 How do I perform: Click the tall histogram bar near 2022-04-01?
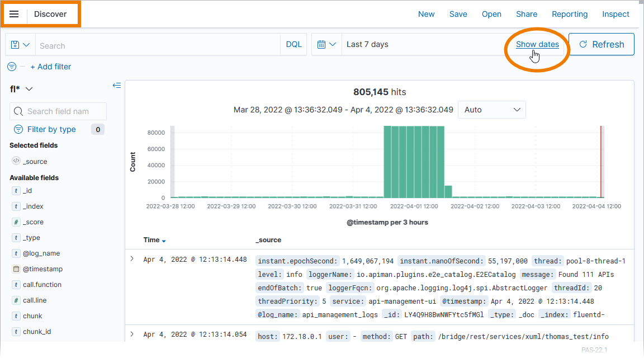click(x=414, y=162)
